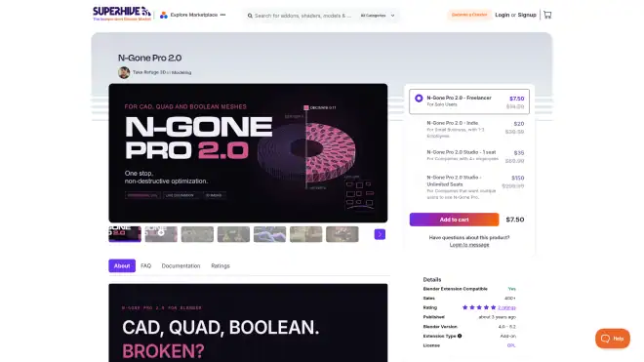Screen dimensions: 644x362
Task: Select the N-Gone Pro 2.0 Indie license
Action: point(469,129)
